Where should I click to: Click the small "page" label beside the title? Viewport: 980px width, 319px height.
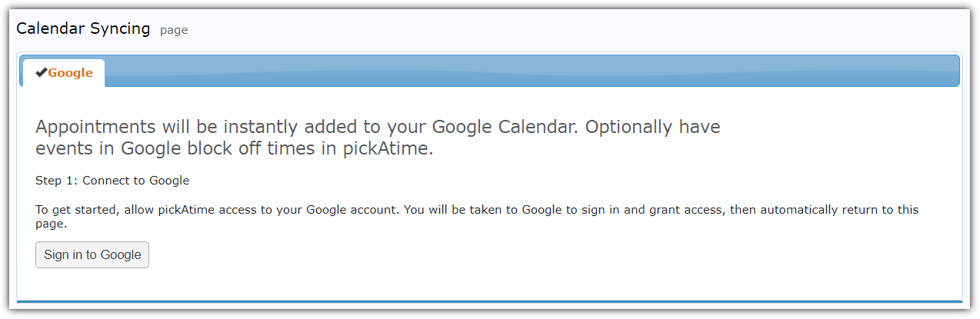click(x=174, y=31)
